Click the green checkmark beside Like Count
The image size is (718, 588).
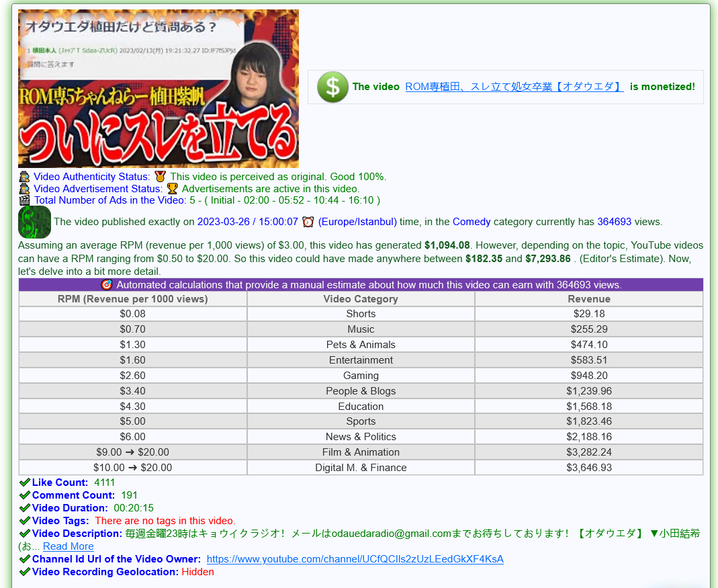point(25,482)
